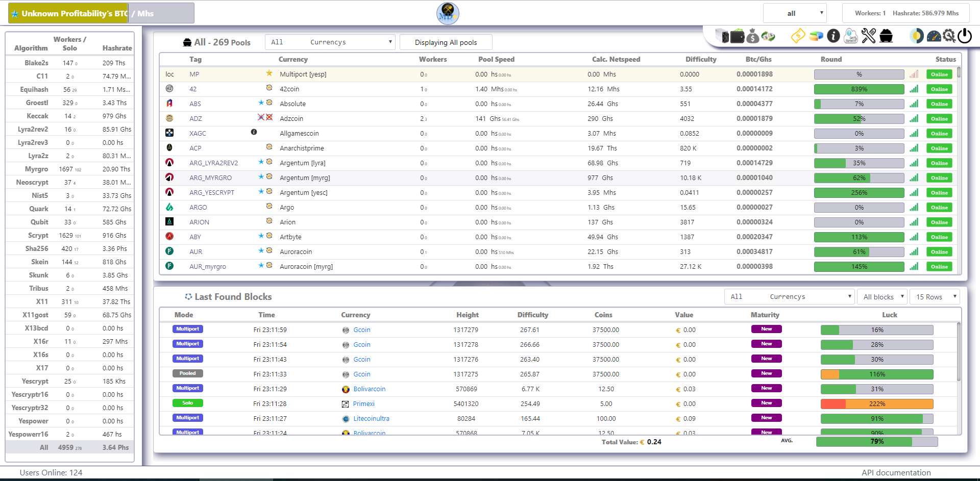Open the Bolivarcoin link at block 570869
The height and width of the screenshot is (481, 980).
click(370, 389)
